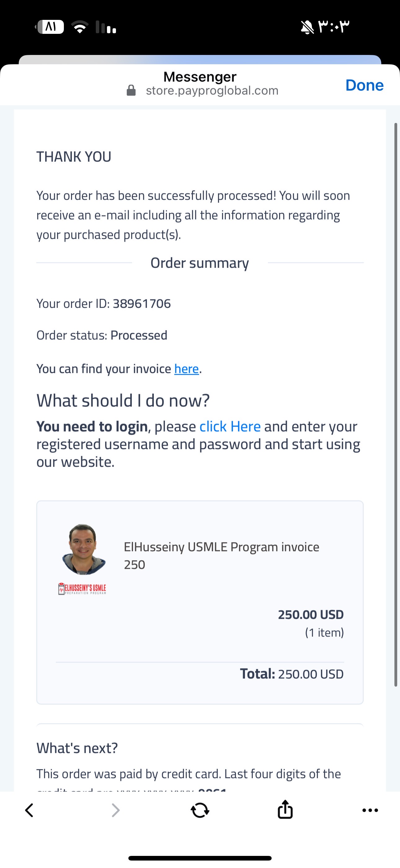Image resolution: width=400 pixels, height=868 pixels.
Task: Tap the battery indicator showing 81
Action: click(x=51, y=27)
